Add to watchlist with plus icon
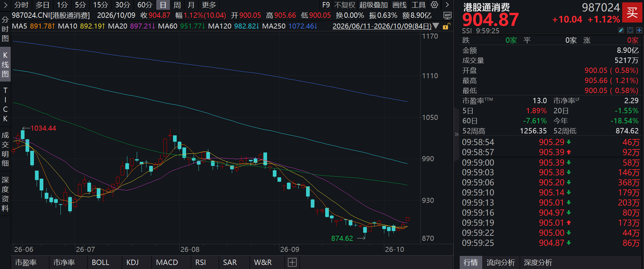 click(639, 31)
